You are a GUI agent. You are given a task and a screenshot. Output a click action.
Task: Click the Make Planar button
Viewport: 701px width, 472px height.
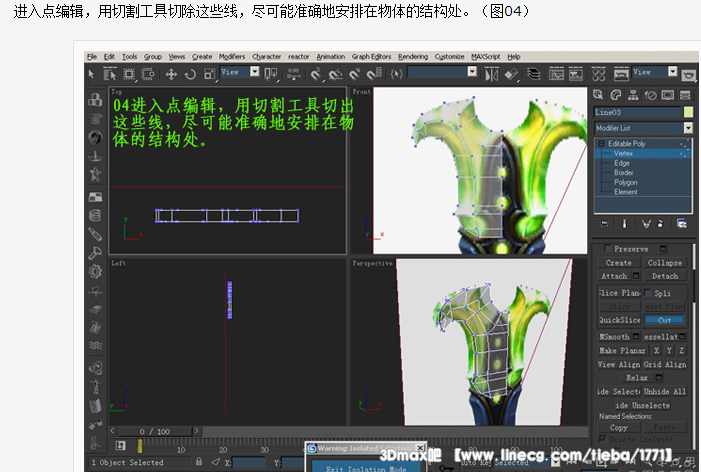[x=623, y=350]
